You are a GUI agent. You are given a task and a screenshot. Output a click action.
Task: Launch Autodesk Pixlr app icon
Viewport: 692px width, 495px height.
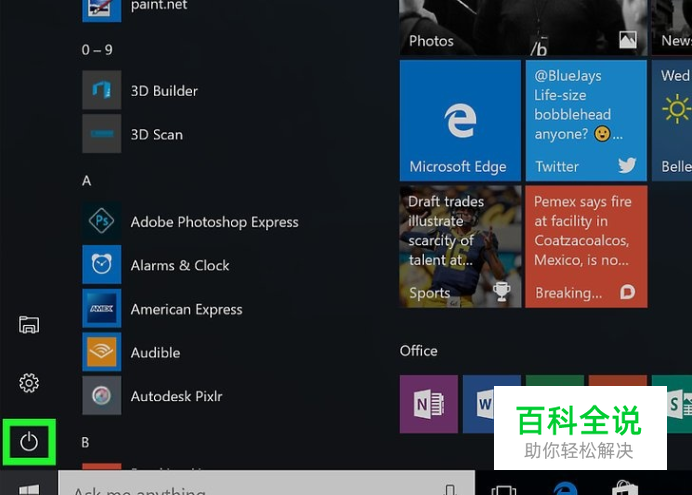pyautogui.click(x=102, y=395)
